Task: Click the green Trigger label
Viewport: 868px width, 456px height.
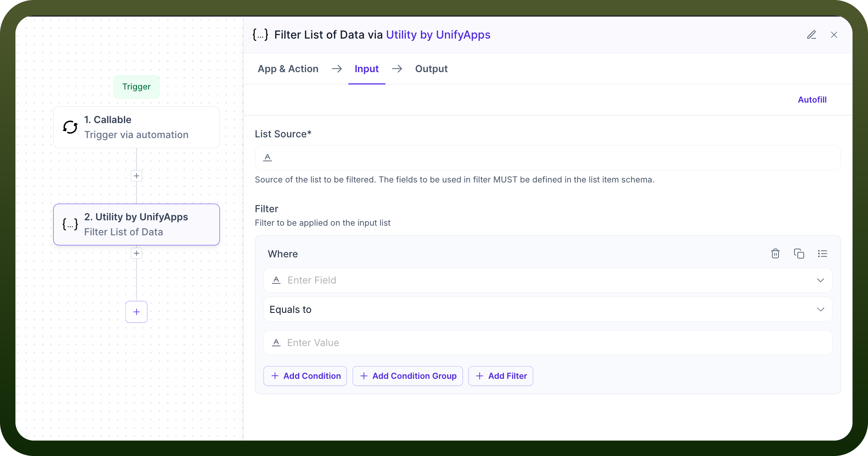Action: 137,87
